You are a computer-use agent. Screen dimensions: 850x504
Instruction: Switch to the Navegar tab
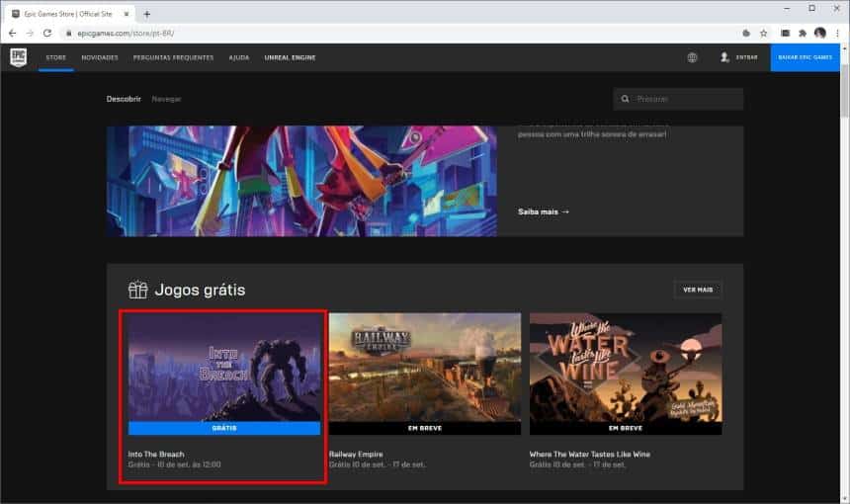click(x=166, y=99)
